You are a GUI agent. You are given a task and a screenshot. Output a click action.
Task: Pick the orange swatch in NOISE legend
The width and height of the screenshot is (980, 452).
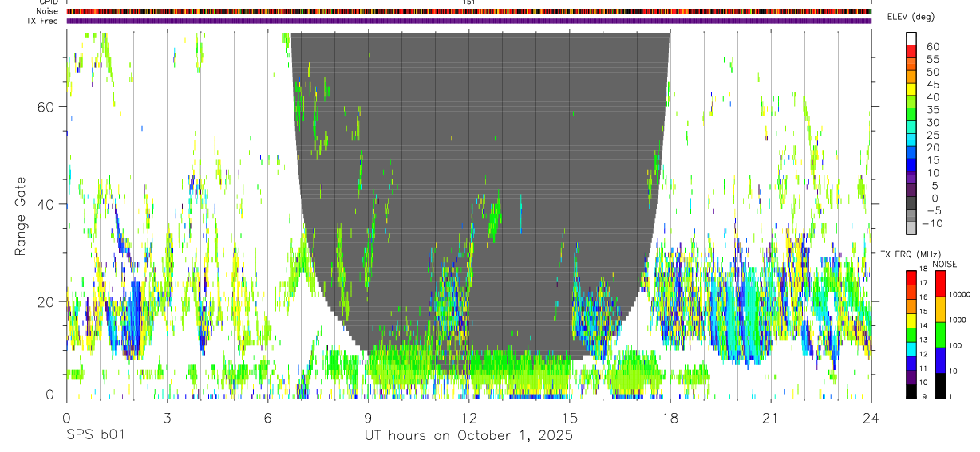click(940, 309)
